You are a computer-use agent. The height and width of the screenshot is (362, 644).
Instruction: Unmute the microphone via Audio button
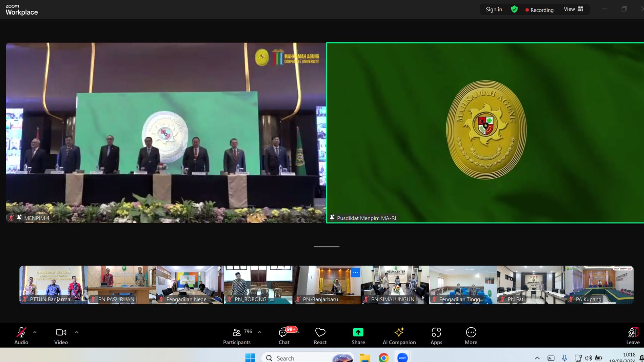tap(21, 333)
